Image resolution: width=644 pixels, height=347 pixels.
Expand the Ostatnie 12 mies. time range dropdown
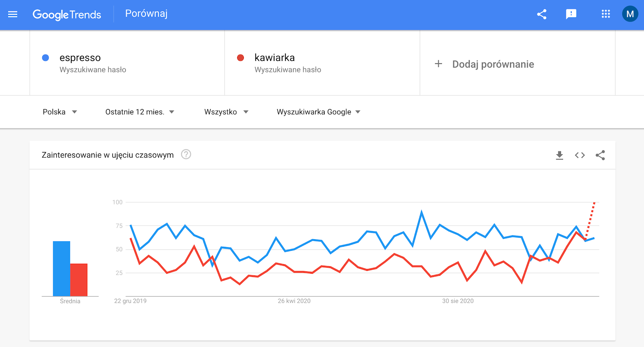(139, 112)
